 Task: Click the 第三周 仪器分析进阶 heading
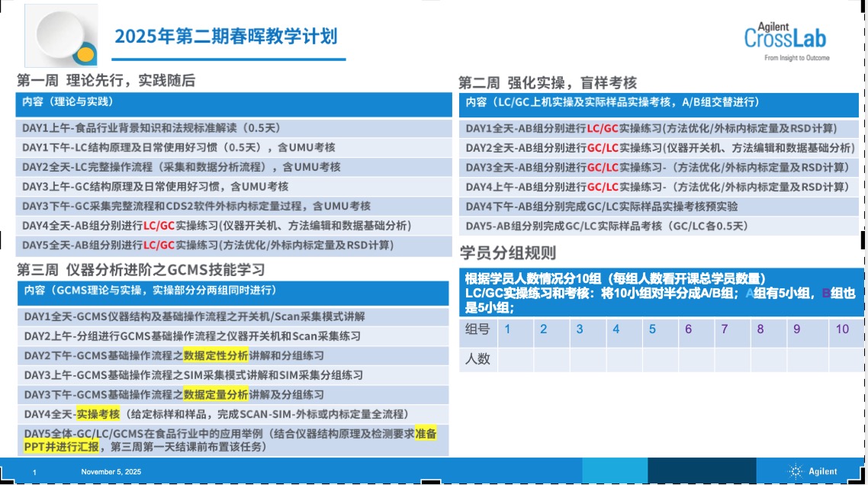pos(141,269)
